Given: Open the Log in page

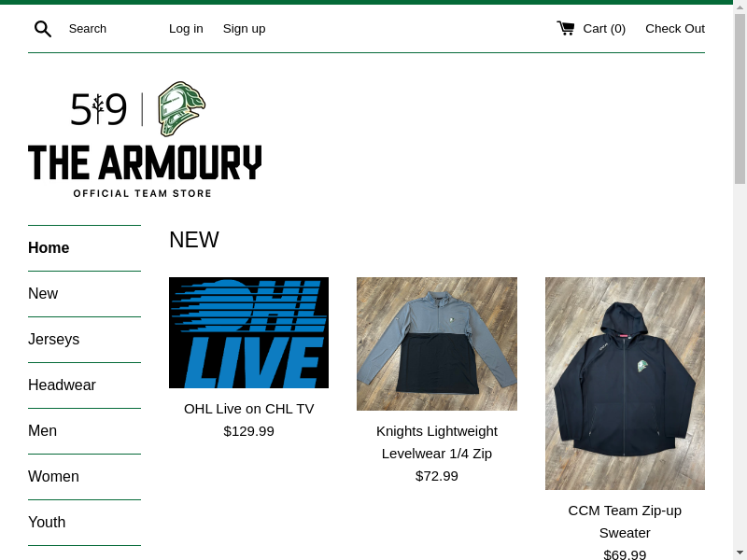Looking at the screenshot, I should click(x=186, y=29).
